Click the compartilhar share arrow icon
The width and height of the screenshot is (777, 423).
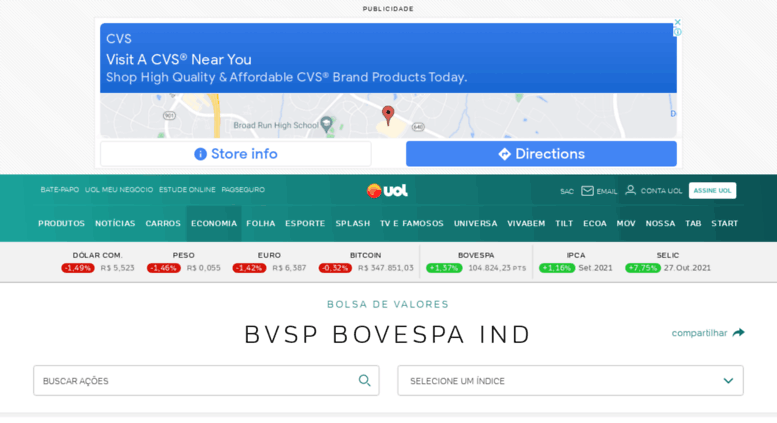pos(738,332)
